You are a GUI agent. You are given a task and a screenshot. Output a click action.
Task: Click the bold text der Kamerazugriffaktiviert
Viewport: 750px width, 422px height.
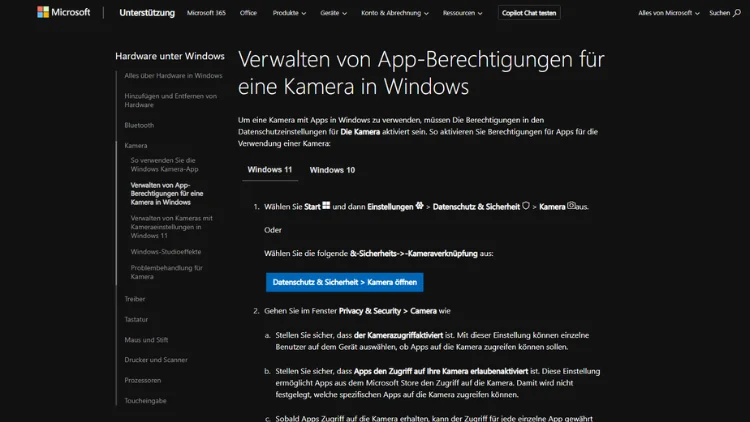(x=398, y=335)
